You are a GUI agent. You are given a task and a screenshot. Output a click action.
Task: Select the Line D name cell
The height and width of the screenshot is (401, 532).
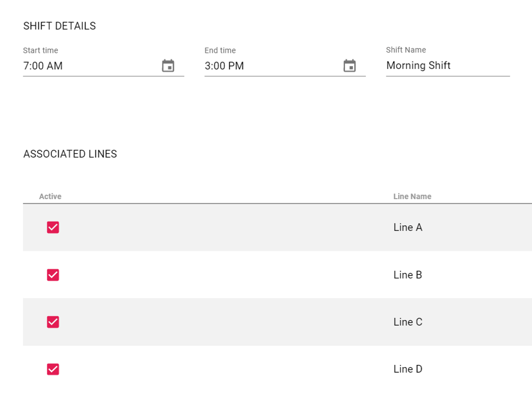click(x=408, y=369)
